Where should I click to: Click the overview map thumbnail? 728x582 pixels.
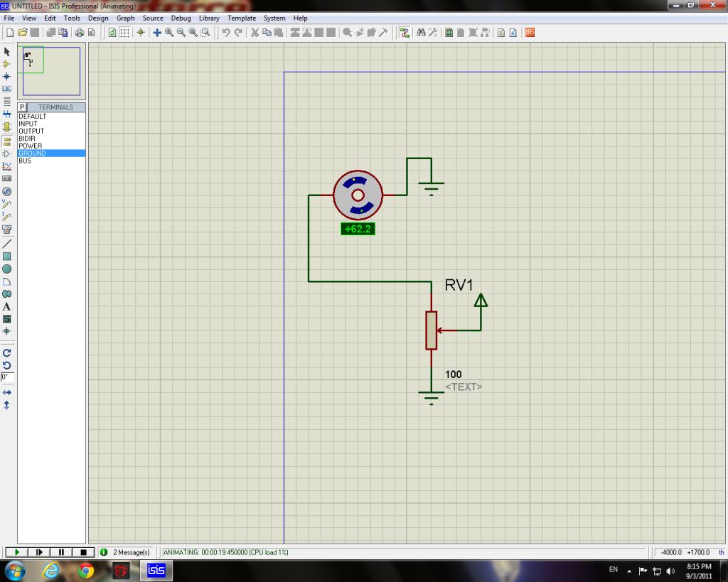coord(51,71)
